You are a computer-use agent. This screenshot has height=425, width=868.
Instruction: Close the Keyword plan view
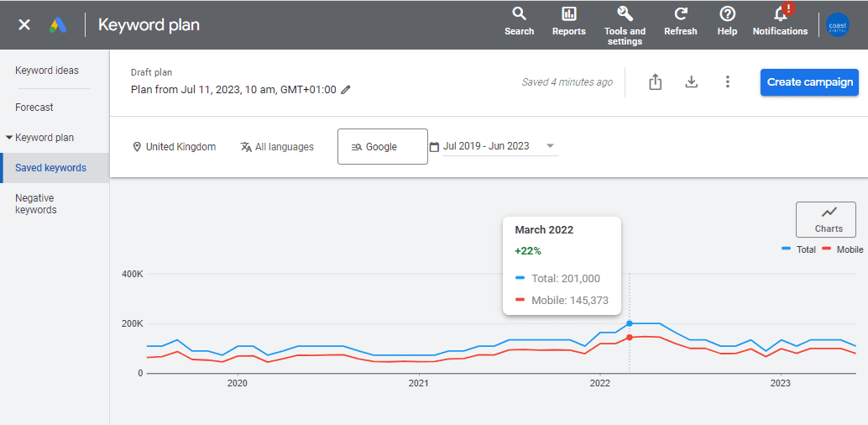24,24
